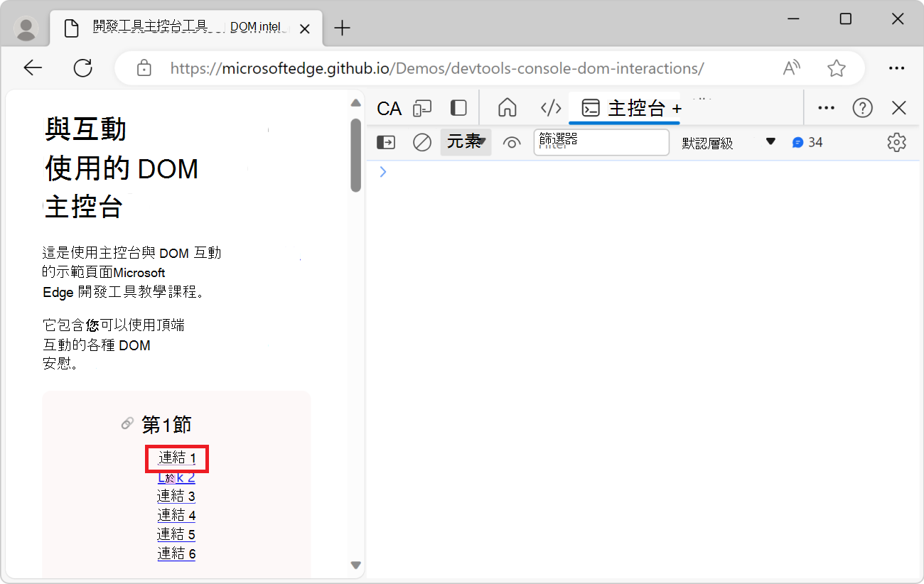Close the DOM demo browser tab
The image size is (924, 584).
305,29
